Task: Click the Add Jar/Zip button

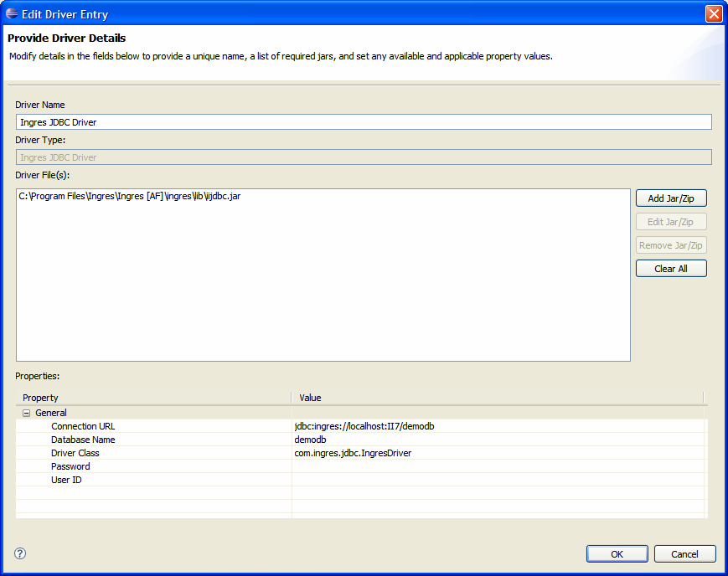Action: point(671,198)
